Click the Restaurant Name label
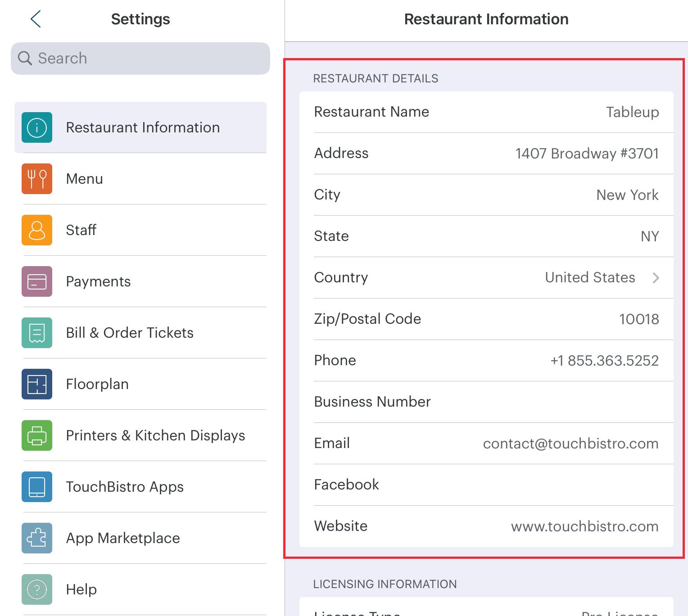The image size is (688, 616). pyautogui.click(x=371, y=112)
